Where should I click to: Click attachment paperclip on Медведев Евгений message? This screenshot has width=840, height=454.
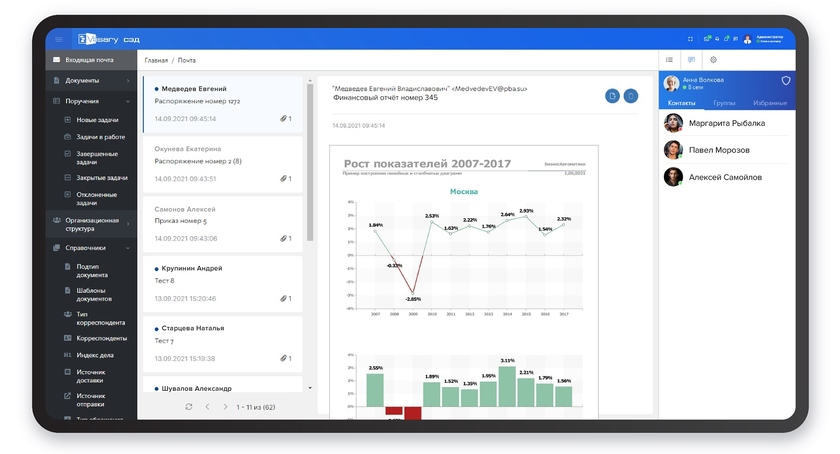pos(284,119)
